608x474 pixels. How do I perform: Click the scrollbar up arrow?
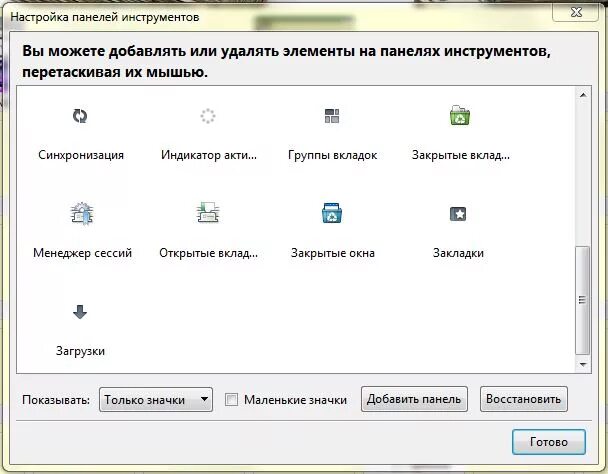pos(583,95)
